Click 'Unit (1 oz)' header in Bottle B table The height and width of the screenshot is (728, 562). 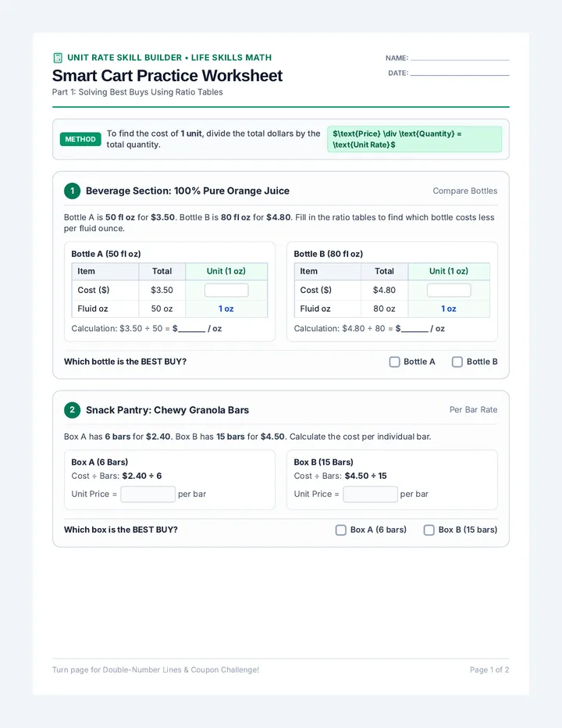tap(449, 271)
